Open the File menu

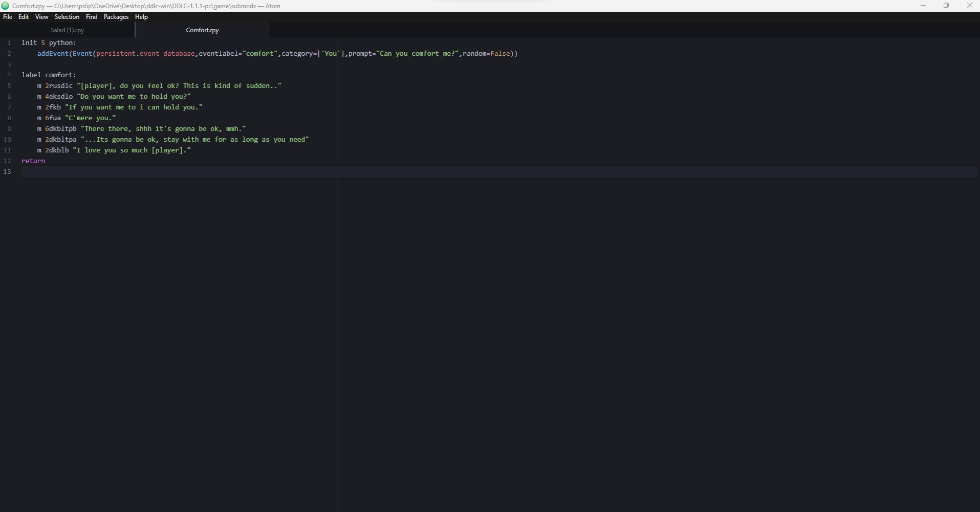[x=8, y=17]
